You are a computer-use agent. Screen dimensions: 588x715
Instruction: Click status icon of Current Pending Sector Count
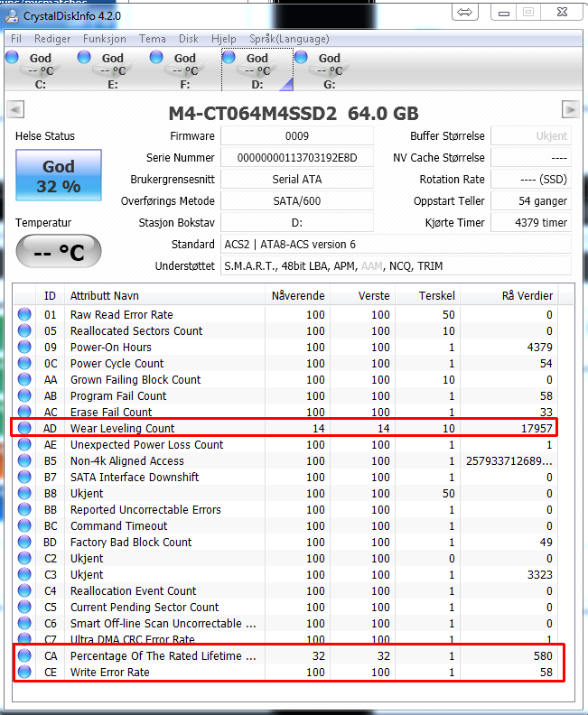(24, 607)
